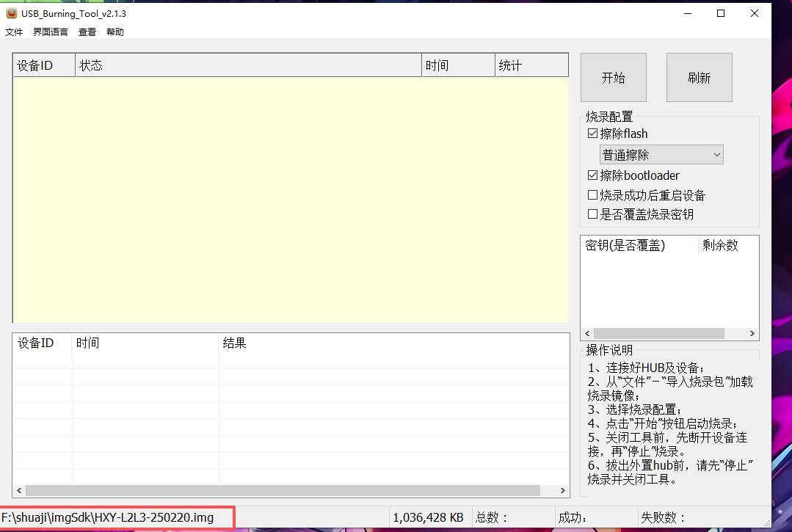Toggle the 擦除flash checkbox

coord(593,134)
